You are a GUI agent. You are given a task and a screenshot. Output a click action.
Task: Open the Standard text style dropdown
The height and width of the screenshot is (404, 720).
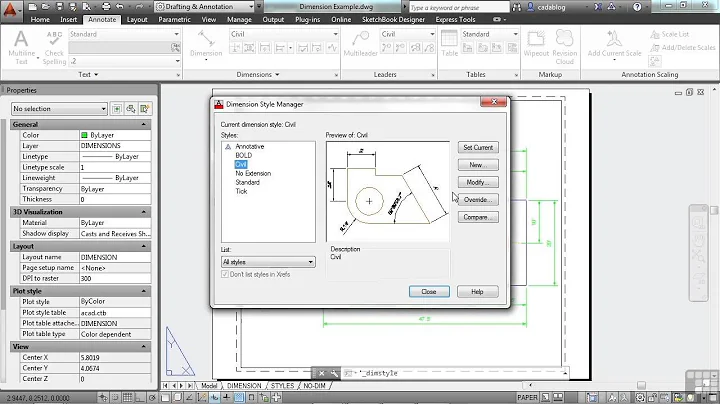coord(124,34)
